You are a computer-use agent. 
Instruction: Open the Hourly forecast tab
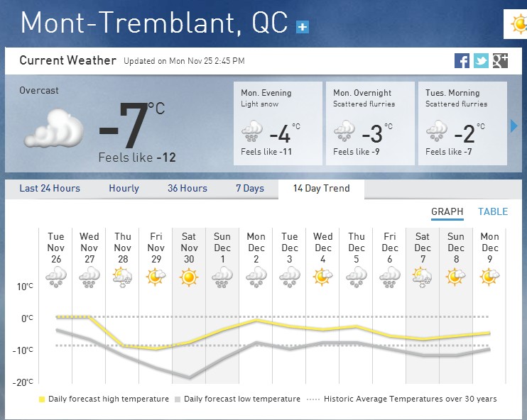[124, 189]
